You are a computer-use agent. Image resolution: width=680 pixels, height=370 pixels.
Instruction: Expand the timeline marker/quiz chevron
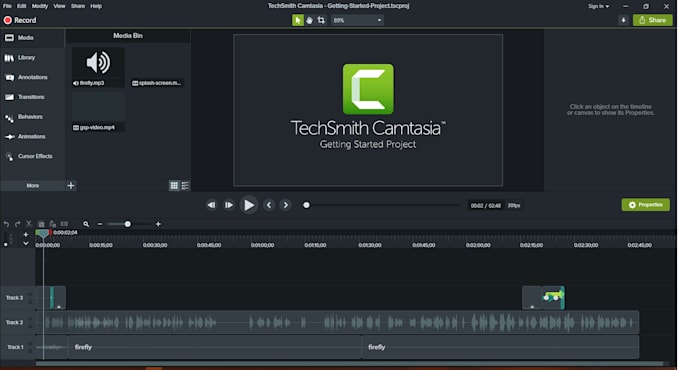[x=26, y=244]
